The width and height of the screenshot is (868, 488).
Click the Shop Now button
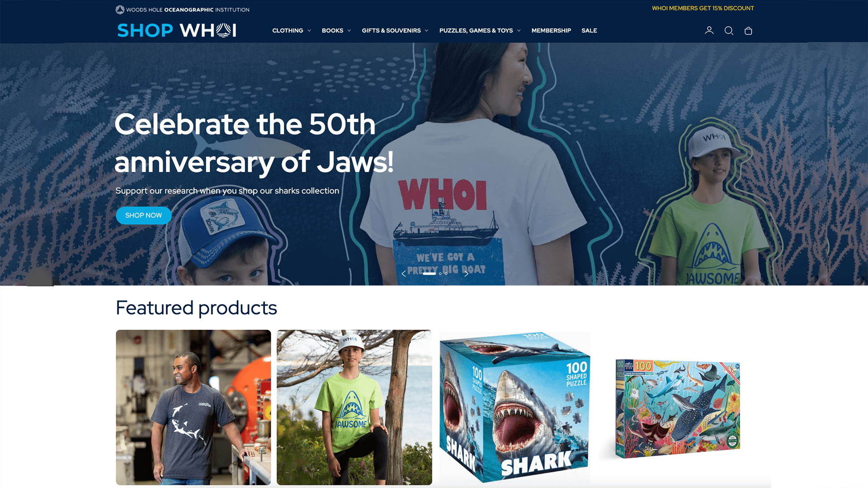pos(143,216)
